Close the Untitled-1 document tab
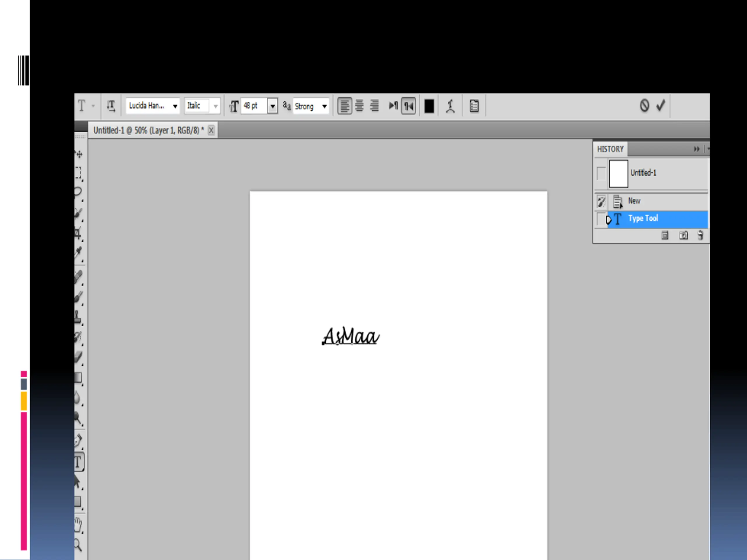The width and height of the screenshot is (747, 560). click(211, 130)
